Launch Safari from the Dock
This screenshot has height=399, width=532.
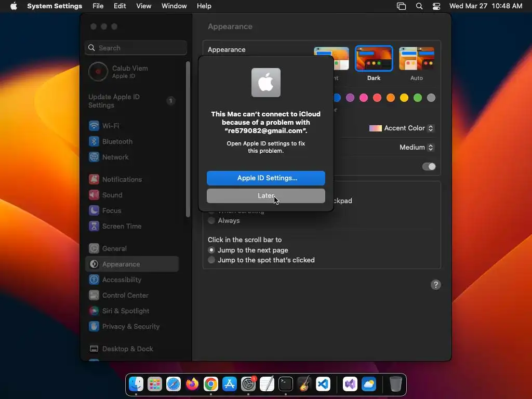pyautogui.click(x=174, y=384)
